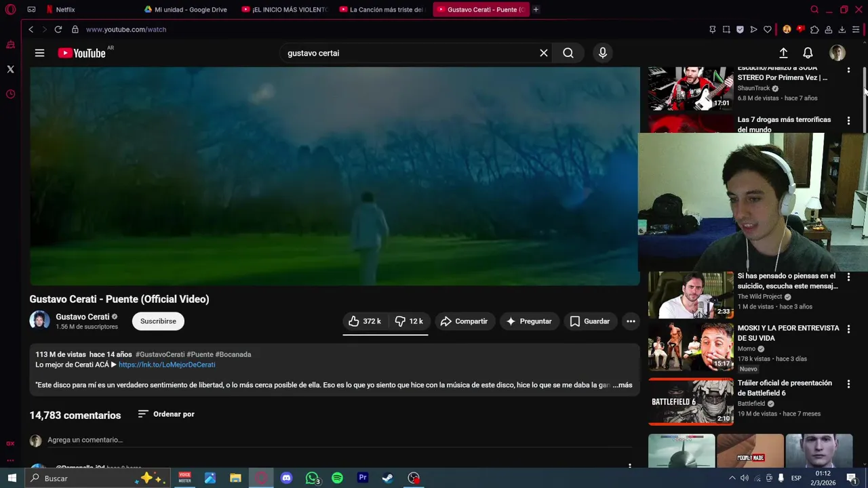This screenshot has width=868, height=488.
Task: Open Premiere Pro from the taskbar
Action: click(362, 478)
